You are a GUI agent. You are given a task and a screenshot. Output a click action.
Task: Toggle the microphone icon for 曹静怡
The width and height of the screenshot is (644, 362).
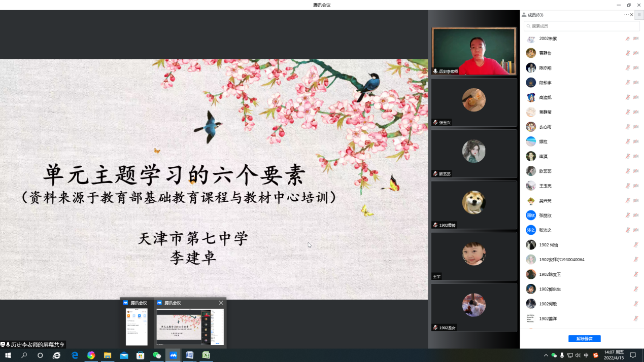click(628, 53)
